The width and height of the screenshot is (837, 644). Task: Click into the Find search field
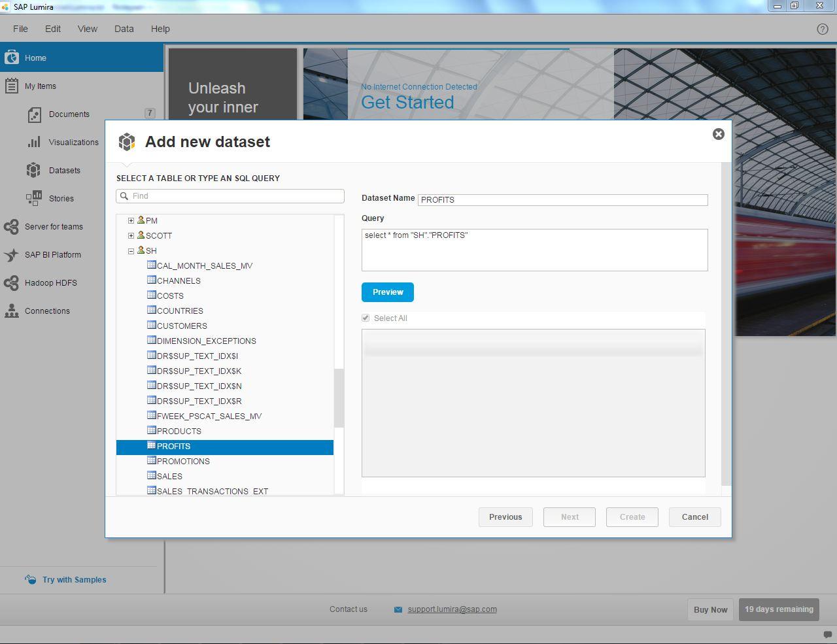230,196
